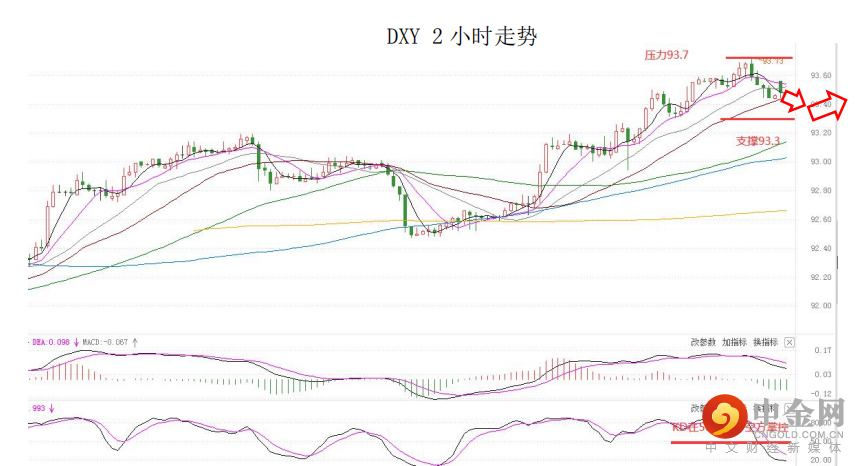Click the MACD:-0.067 indicator value
Viewport: 859px width, 466px height.
(105, 342)
